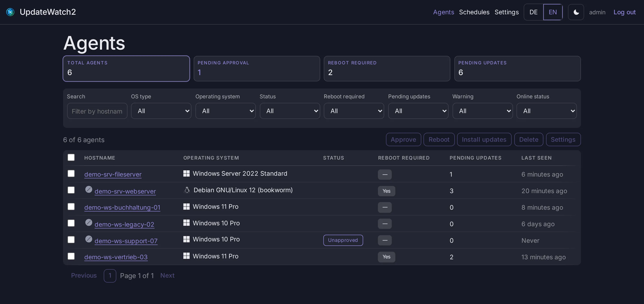644x304 pixels.
Task: Click 'Never' last seen cell
Action: coord(530,241)
